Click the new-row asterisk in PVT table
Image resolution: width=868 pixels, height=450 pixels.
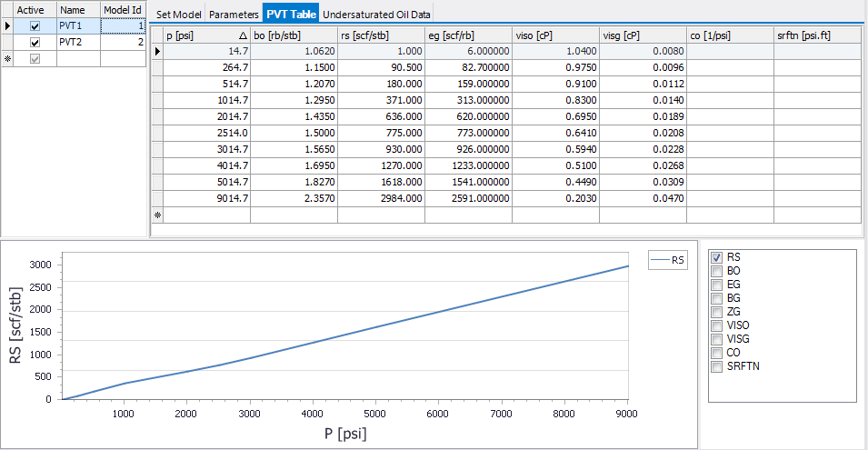tap(156, 215)
